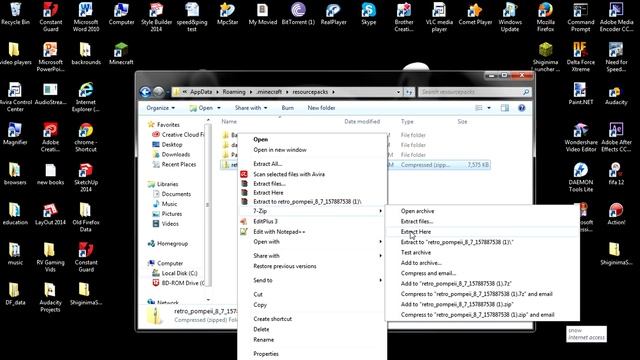Expand the Open with submenu
Image resolution: width=640 pixels, height=360 pixels.
click(313, 242)
